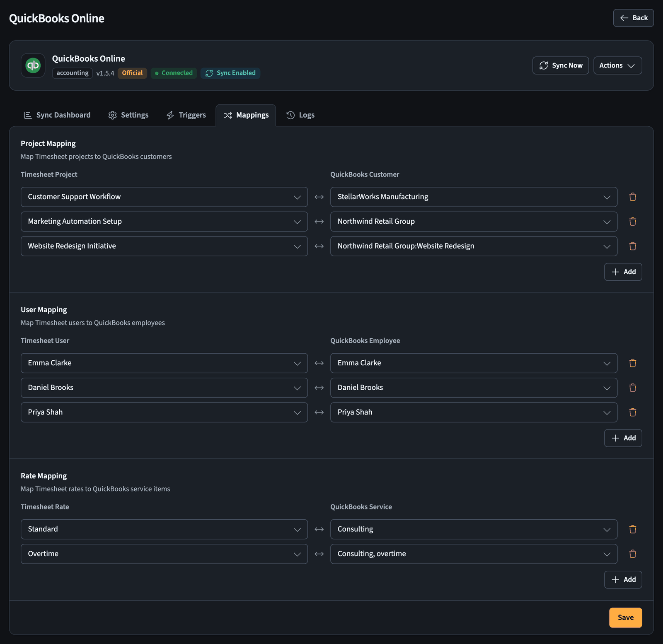Open the Daniel Brooks Timesheet User dropdown
This screenshot has height=644, width=663.
(x=164, y=388)
